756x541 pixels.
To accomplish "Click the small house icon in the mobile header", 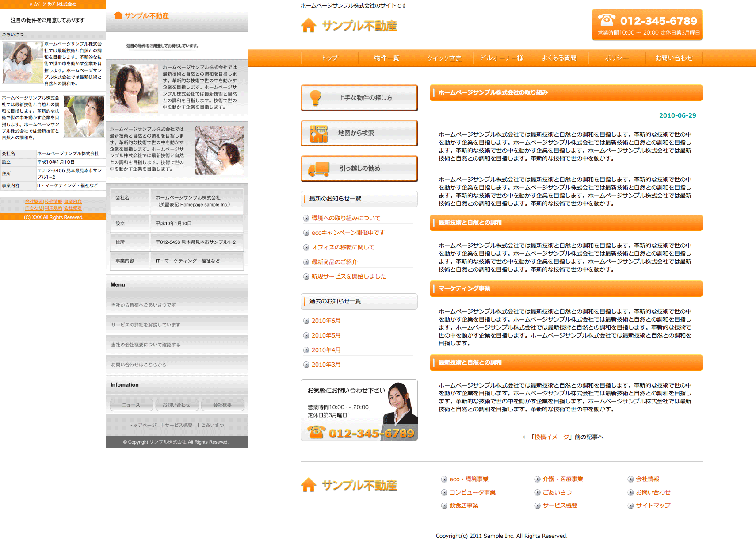I will click(x=118, y=15).
